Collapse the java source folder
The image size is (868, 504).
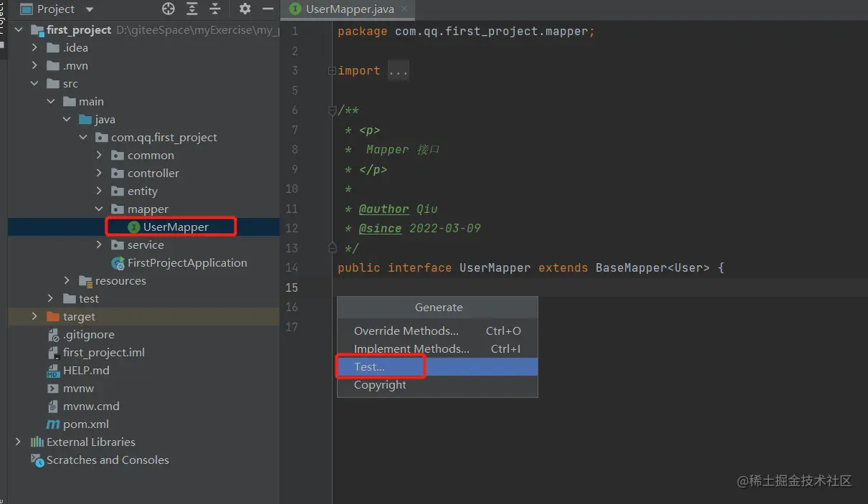(67, 120)
